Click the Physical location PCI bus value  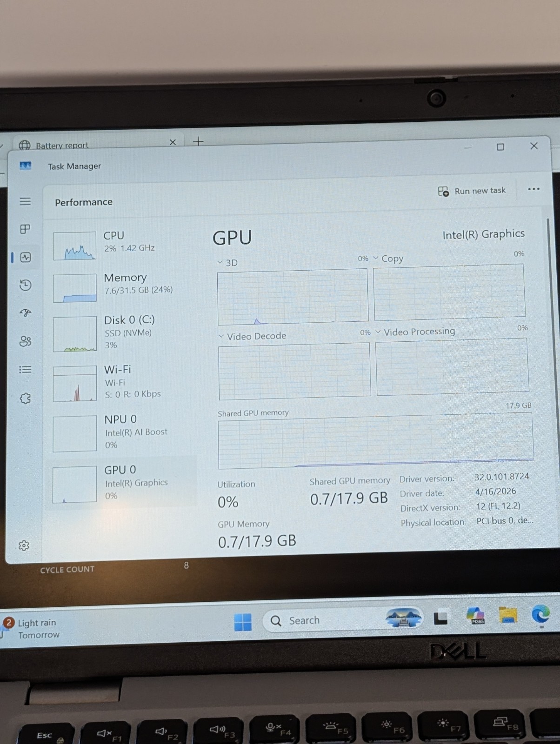coord(505,521)
